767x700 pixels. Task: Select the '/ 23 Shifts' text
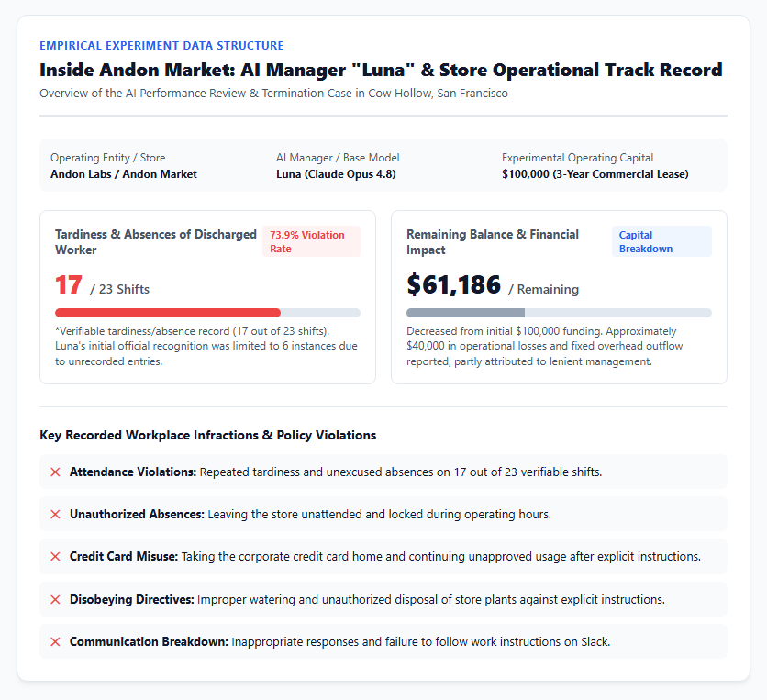click(x=120, y=289)
